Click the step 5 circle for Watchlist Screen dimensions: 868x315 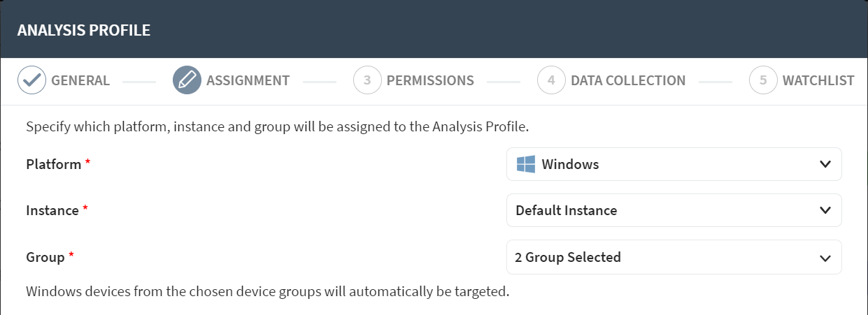point(763,80)
